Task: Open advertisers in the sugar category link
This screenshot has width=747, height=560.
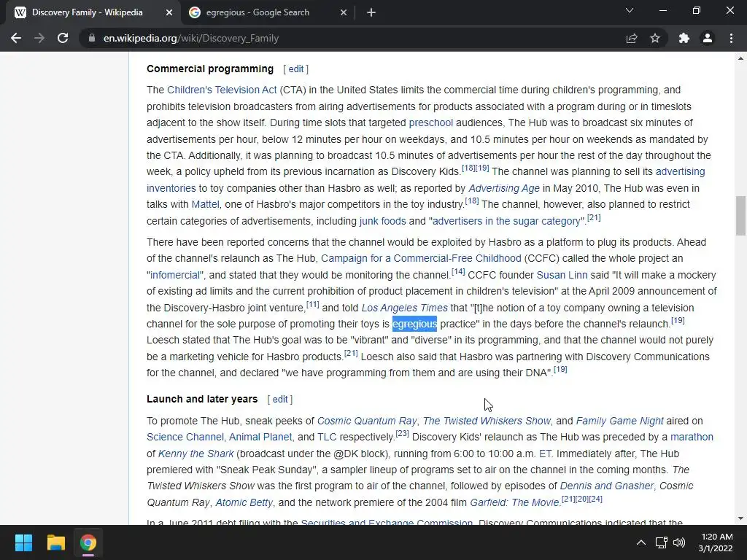Action: [x=506, y=222]
